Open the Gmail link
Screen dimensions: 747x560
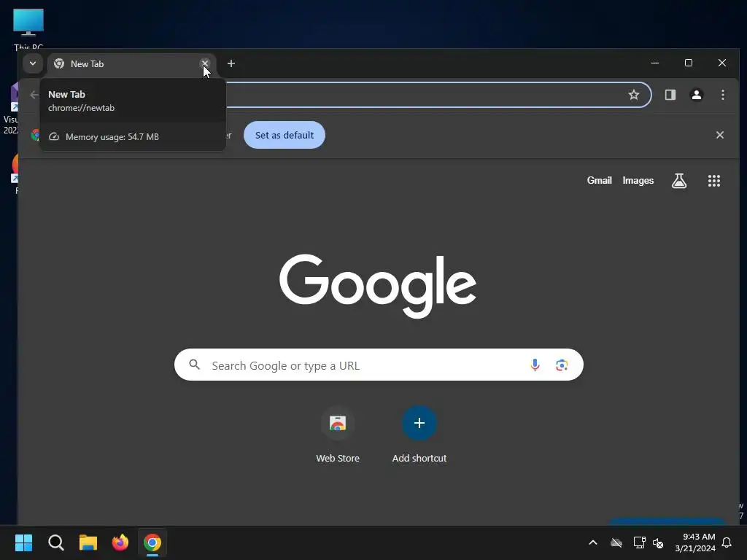point(600,181)
